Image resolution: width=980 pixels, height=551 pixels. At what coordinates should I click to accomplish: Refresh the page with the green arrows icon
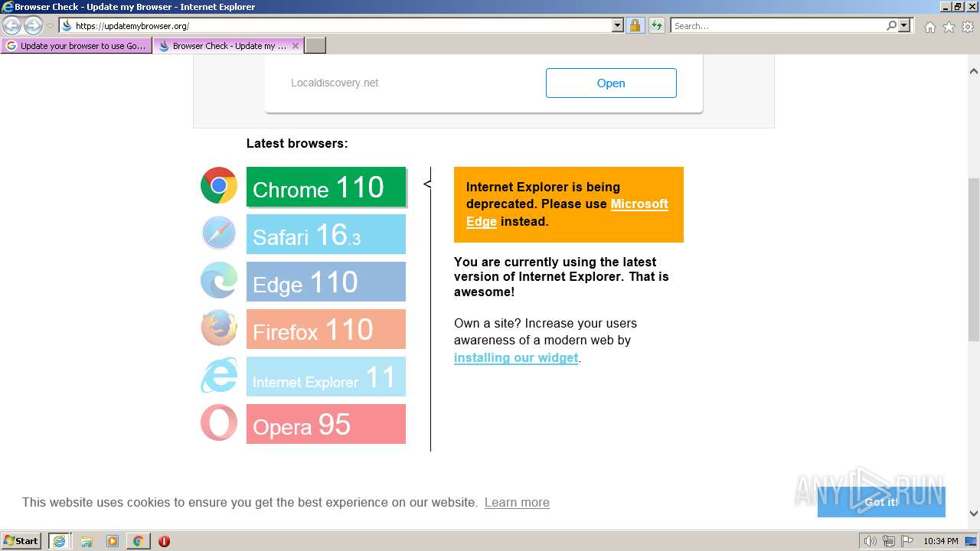(x=657, y=25)
